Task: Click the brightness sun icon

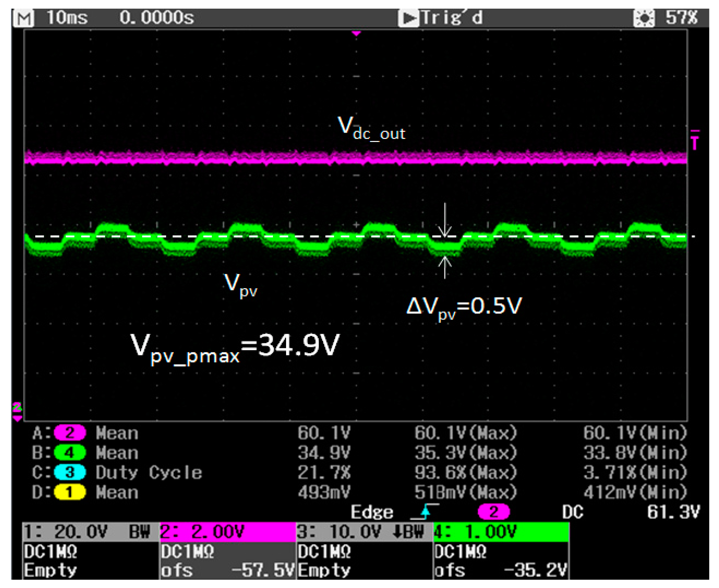Action: tap(644, 18)
